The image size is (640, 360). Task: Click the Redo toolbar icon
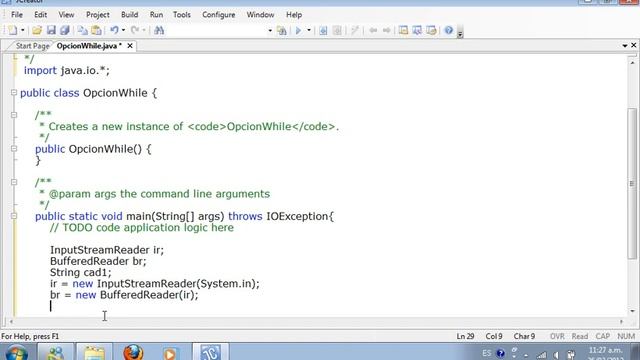[135, 30]
